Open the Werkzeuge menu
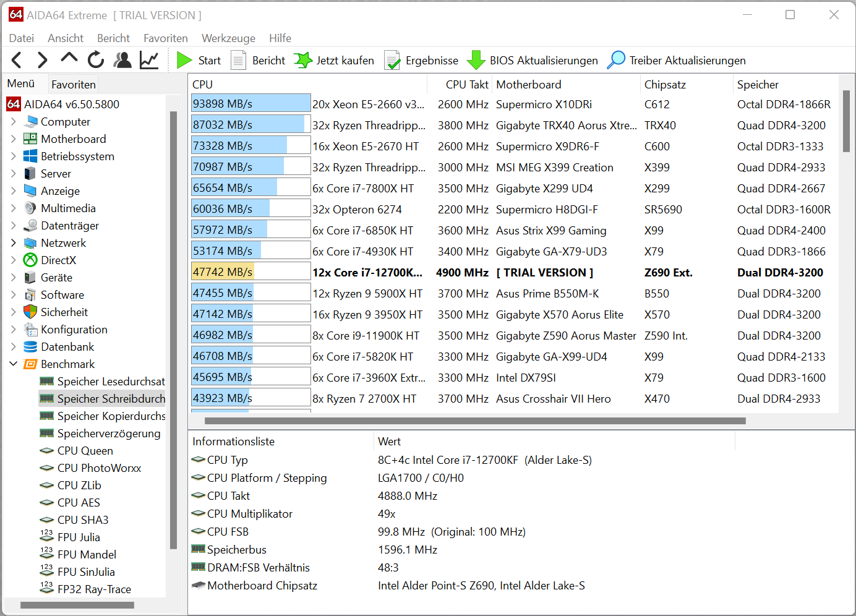 [x=229, y=38]
